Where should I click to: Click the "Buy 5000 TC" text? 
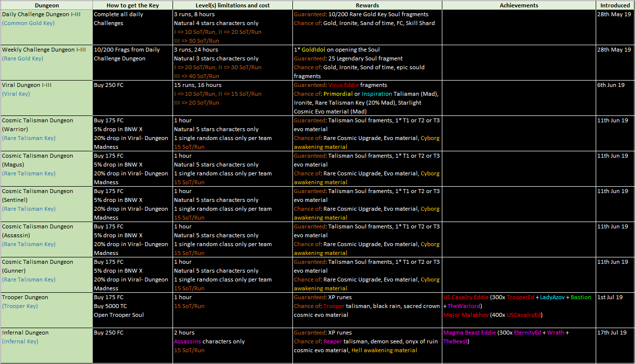110,306
